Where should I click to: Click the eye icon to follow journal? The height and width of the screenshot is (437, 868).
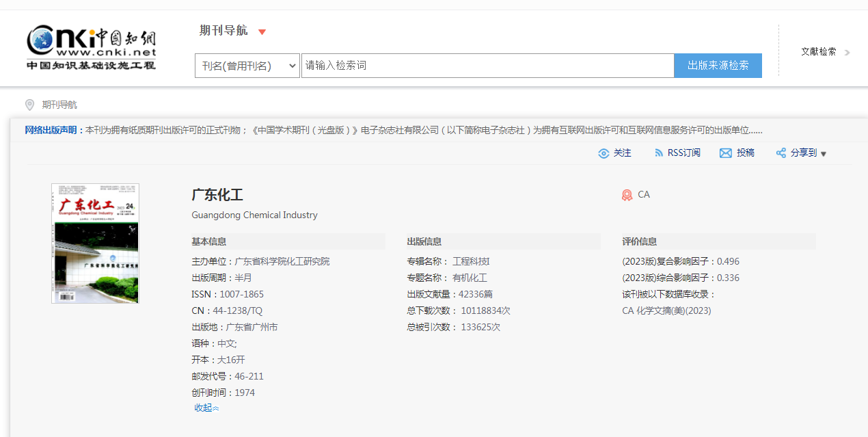(603, 153)
